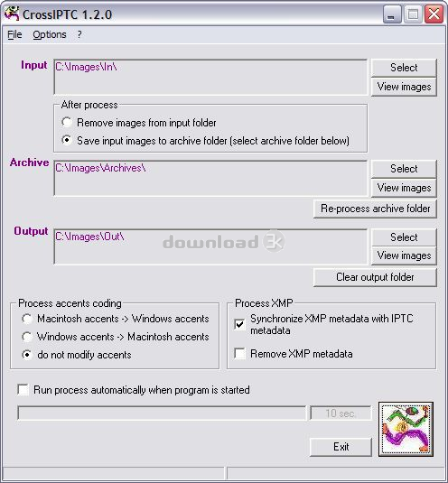Close the CrossIPTC window
The height and width of the screenshot is (483, 448).
pos(434,14)
